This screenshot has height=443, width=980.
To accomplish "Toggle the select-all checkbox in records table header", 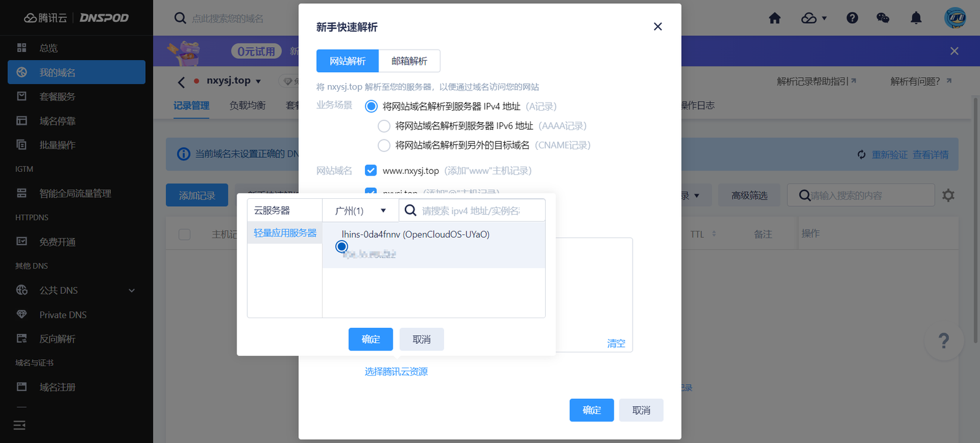I will pyautogui.click(x=184, y=234).
